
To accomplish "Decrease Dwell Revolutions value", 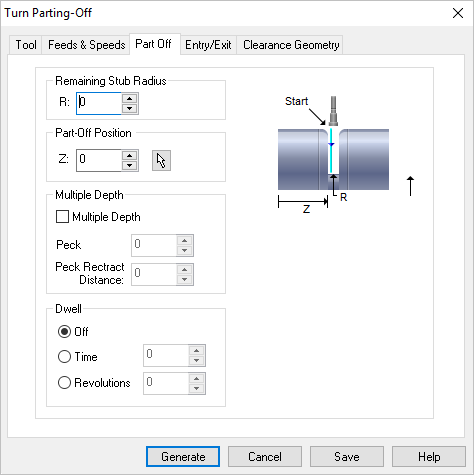I will click(197, 388).
